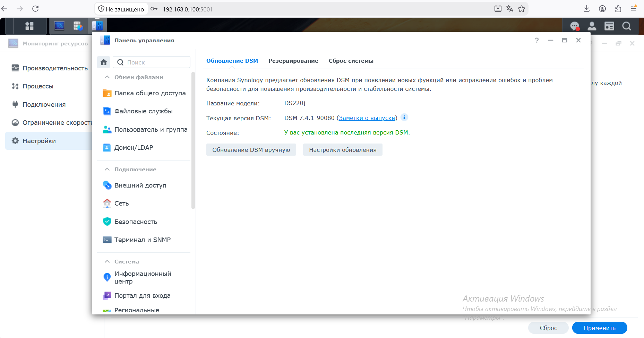The width and height of the screenshot is (644, 338).
Task: Click the browser translate page icon
Action: click(510, 9)
